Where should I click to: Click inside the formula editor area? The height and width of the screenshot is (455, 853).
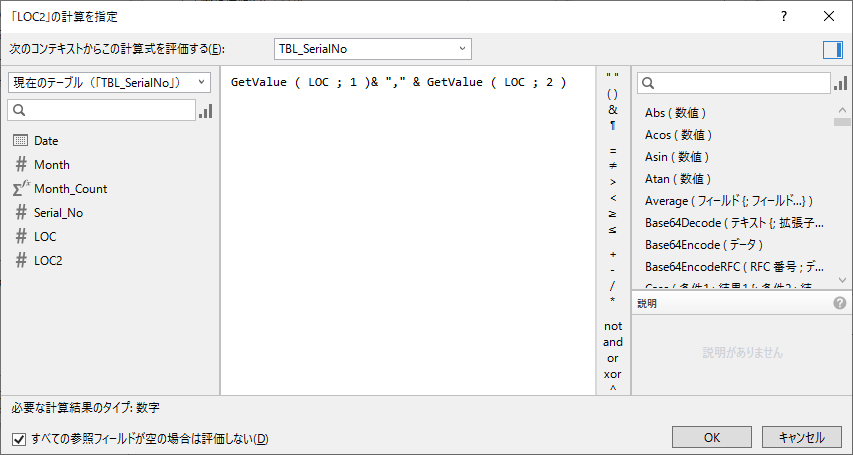pos(408,230)
